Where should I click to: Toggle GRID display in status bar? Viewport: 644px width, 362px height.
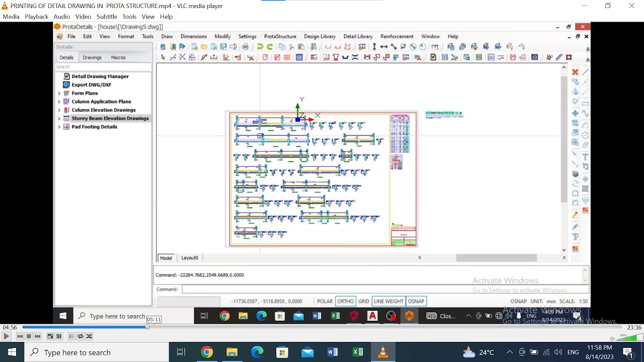pyautogui.click(x=364, y=301)
